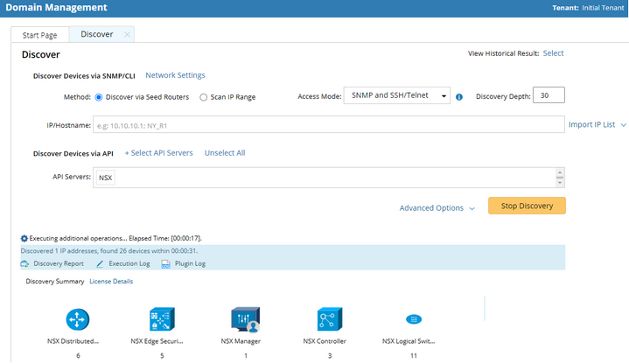
Task: Click the NSX Distributed label
Action: tap(73, 341)
